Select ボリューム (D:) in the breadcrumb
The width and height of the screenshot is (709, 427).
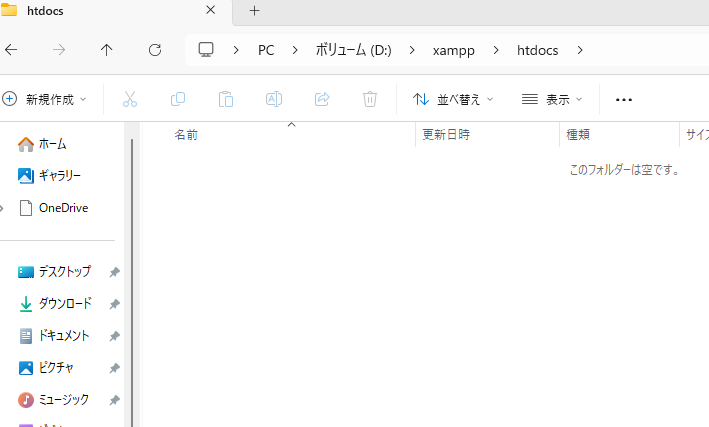coord(353,50)
